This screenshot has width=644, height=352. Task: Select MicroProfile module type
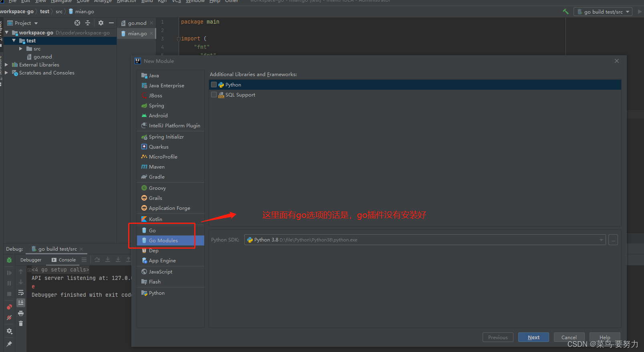click(x=171, y=157)
